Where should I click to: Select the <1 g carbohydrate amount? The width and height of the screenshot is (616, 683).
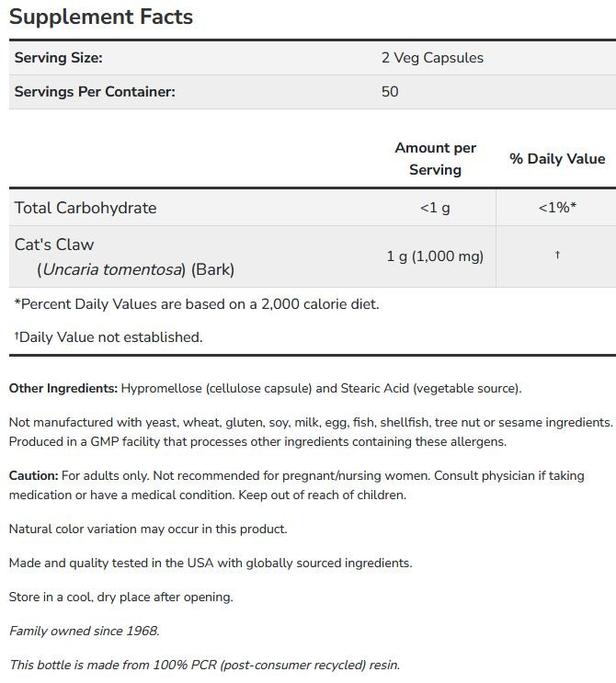(x=435, y=208)
